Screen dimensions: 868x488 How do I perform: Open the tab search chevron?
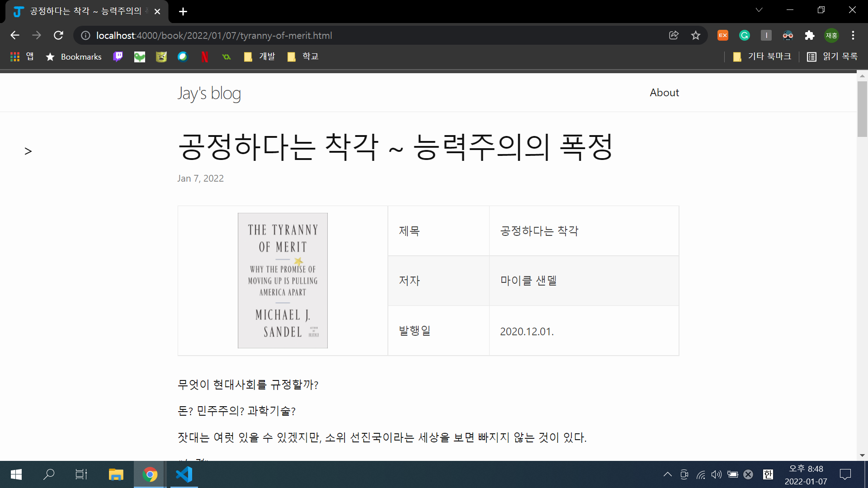click(759, 10)
